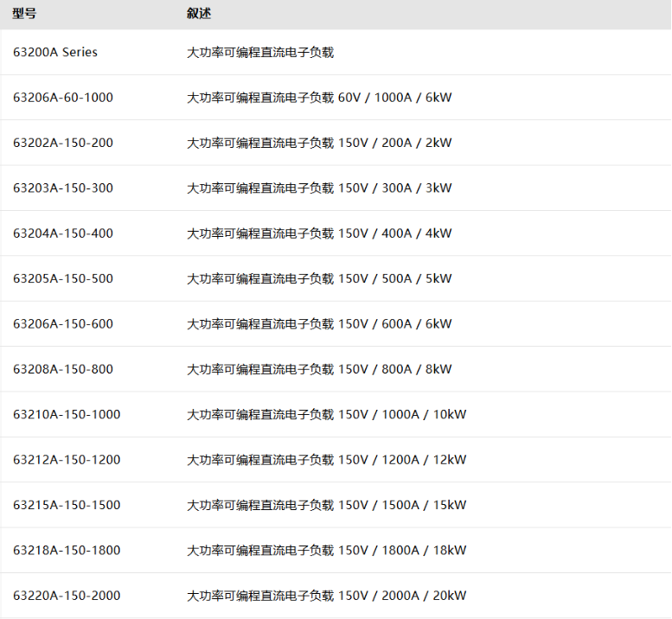
Task: Click description 150V / 1500A / 15kW
Action: point(327,505)
